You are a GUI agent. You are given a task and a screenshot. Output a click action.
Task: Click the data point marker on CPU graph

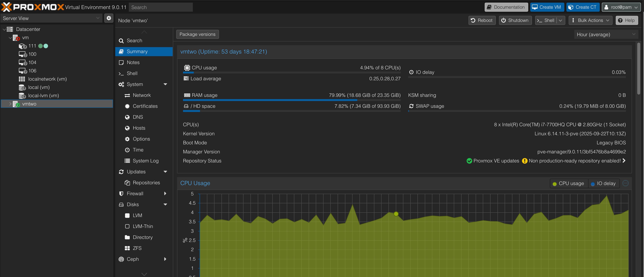pyautogui.click(x=396, y=214)
